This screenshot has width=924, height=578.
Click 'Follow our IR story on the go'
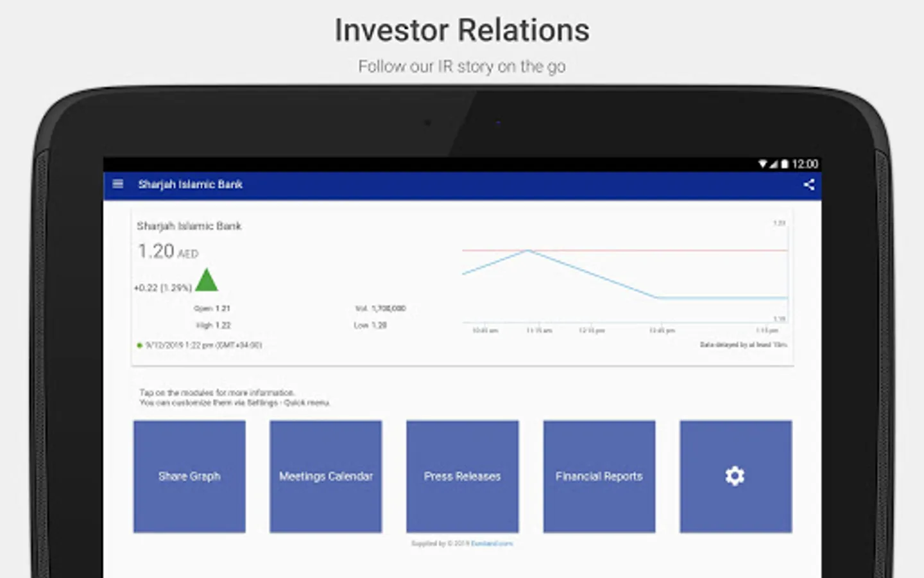[462, 66]
